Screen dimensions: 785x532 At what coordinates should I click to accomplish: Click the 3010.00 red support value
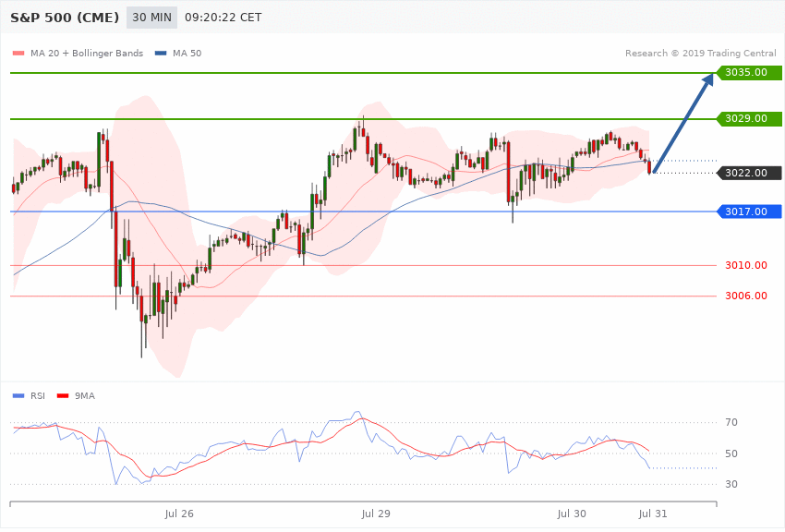pyautogui.click(x=746, y=265)
